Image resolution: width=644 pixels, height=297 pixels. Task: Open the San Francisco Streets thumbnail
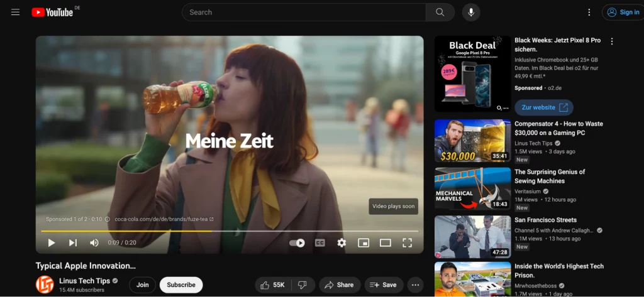(x=473, y=237)
